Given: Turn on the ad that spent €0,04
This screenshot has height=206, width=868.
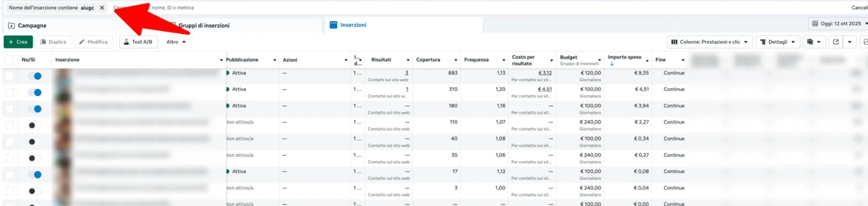Looking at the screenshot, I should coord(35,191).
